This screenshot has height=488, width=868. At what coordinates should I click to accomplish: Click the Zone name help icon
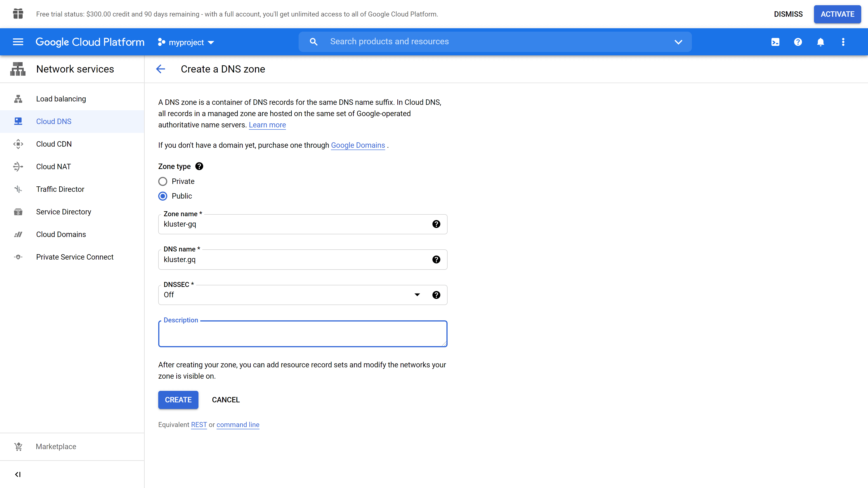point(436,224)
